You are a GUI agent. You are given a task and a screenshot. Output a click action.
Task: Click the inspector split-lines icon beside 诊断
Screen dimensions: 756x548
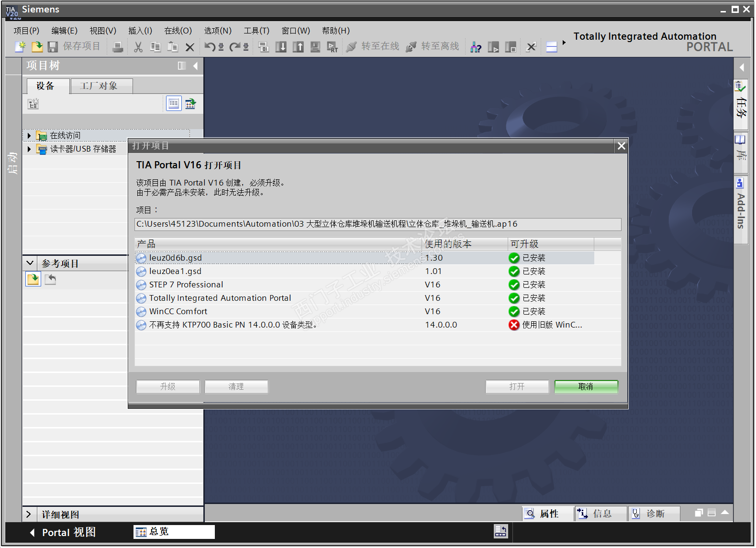pyautogui.click(x=712, y=513)
